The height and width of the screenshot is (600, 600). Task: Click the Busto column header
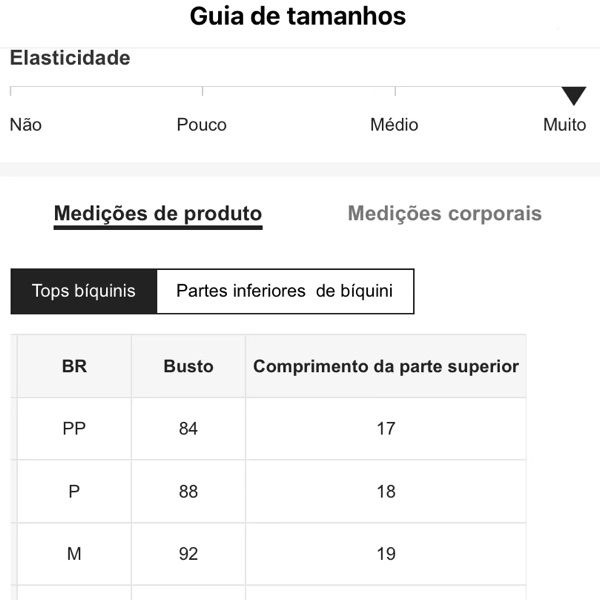188,366
